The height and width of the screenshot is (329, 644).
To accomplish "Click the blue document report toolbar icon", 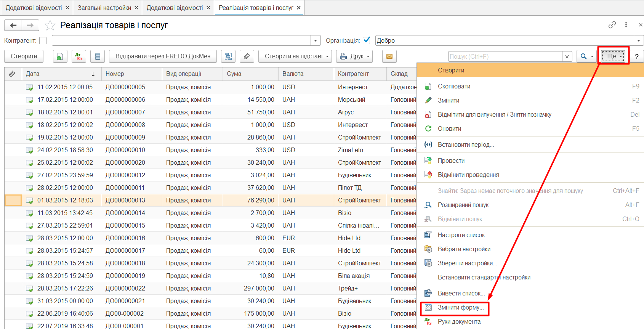I will click(98, 56).
